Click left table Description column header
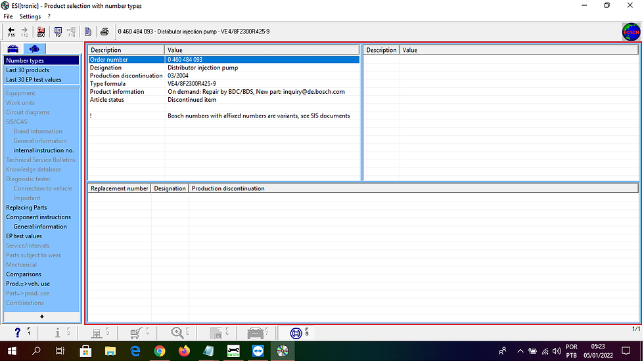 (x=126, y=50)
